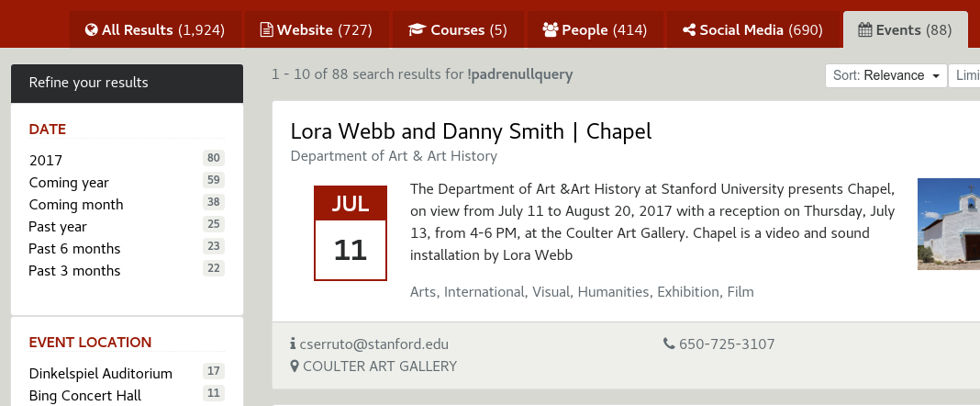Click the map pin icon by Coulter Art Gallery
The width and height of the screenshot is (980, 406).
click(295, 366)
